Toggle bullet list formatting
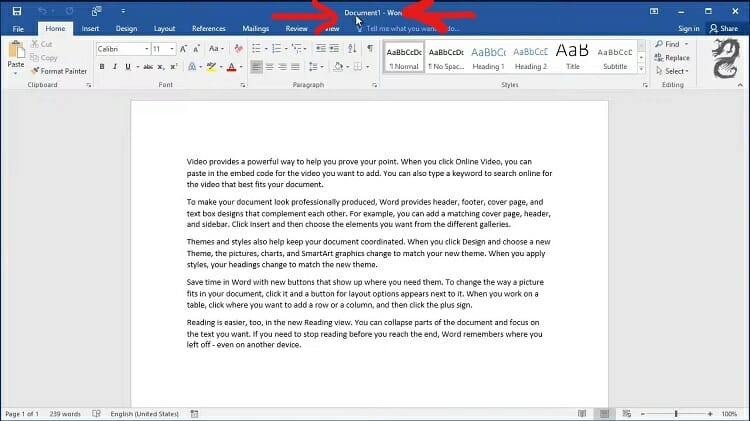Screen dimensions: 750x421 [x=256, y=48]
